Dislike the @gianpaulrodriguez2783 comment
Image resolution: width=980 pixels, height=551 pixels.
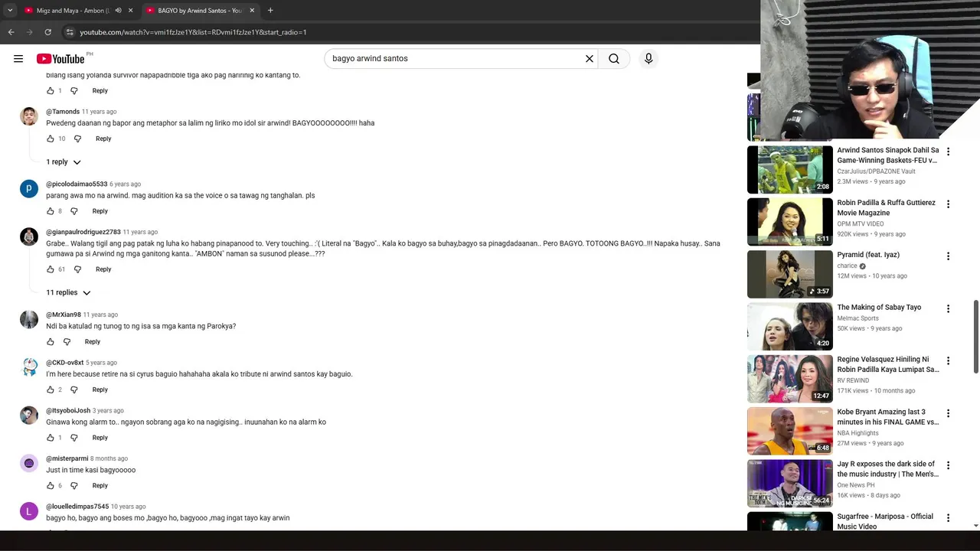[77, 269]
